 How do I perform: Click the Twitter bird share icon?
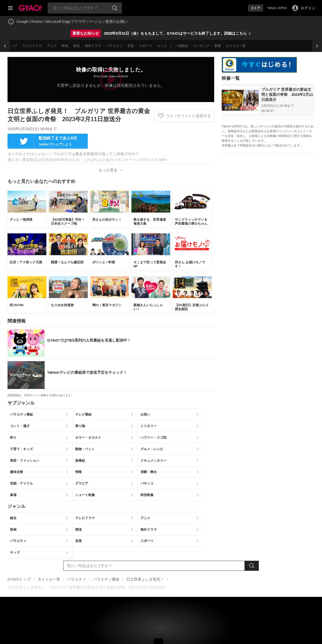coord(24,141)
